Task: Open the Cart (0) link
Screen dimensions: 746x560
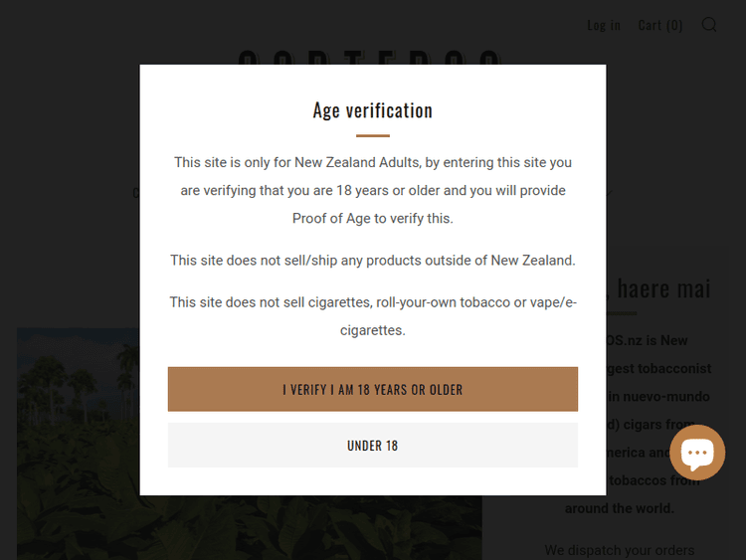Action: (659, 25)
